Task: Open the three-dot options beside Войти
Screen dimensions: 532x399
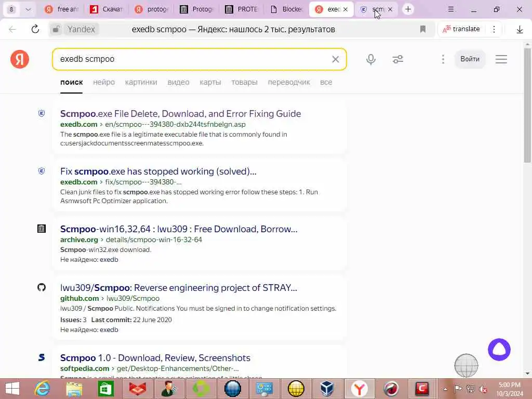Action: coord(443,59)
